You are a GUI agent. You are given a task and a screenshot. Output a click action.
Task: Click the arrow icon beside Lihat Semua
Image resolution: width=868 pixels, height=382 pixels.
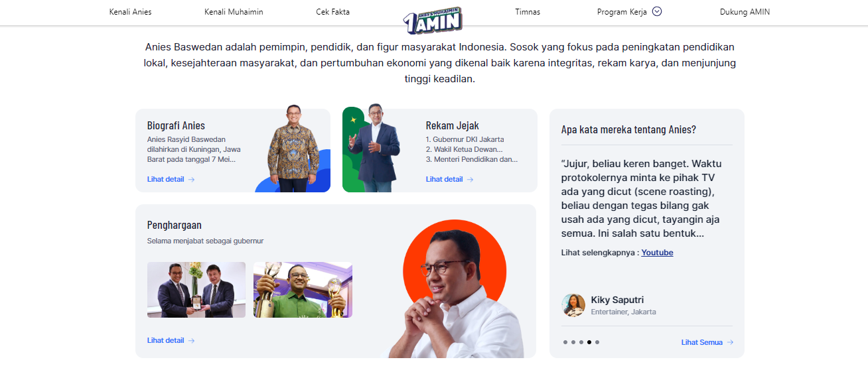coord(730,342)
